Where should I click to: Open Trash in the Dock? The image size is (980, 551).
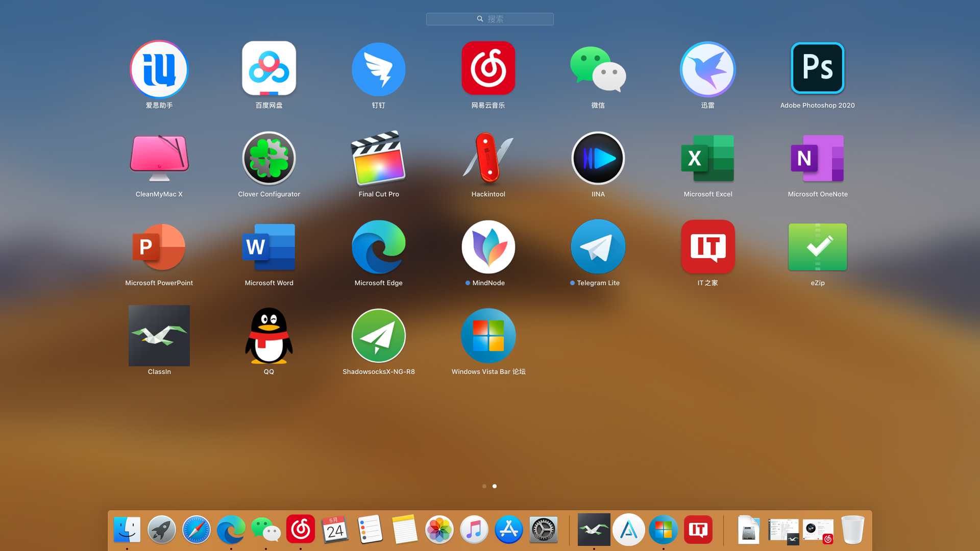pos(853,530)
